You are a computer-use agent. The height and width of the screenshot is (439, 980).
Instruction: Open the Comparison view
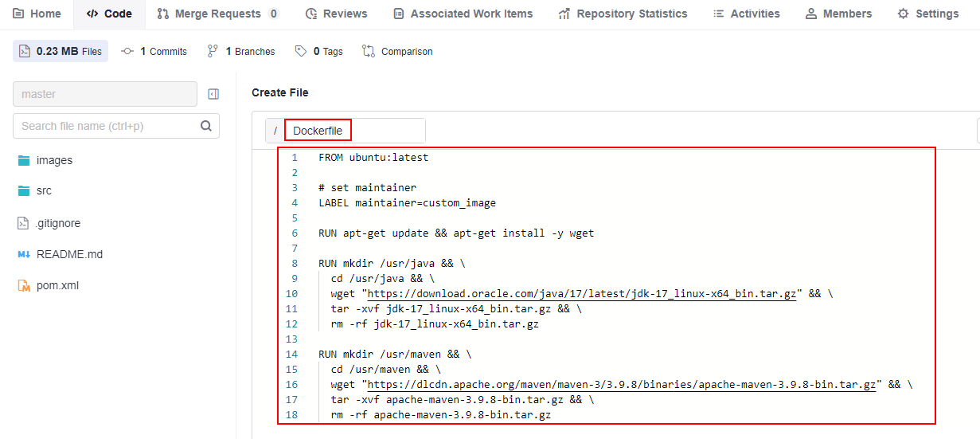[x=397, y=51]
